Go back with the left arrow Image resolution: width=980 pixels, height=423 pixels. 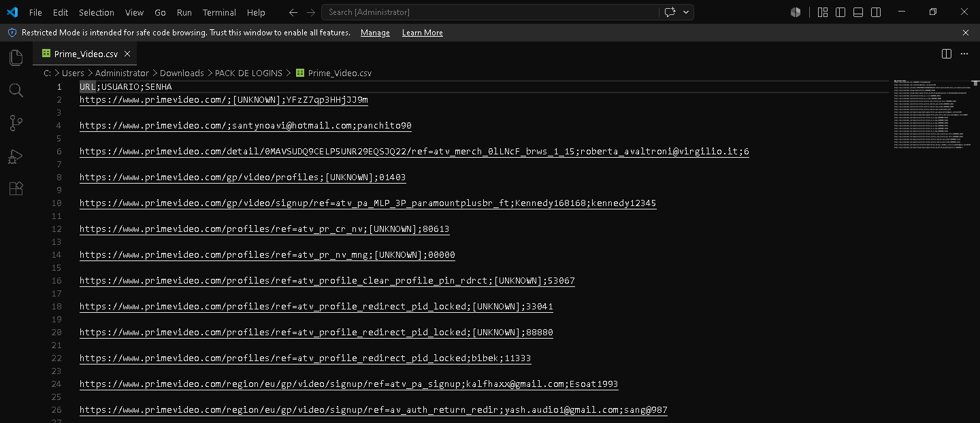point(293,12)
